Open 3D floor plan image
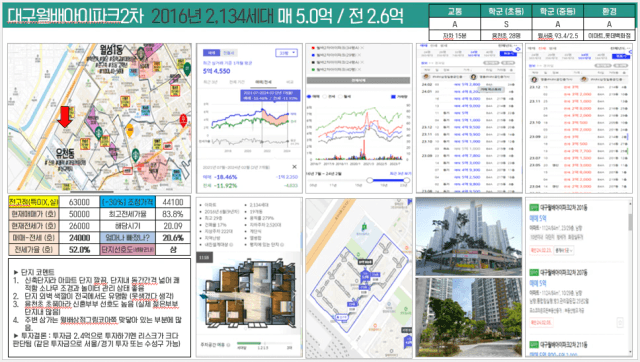The image size is (640, 362). pos(249,292)
